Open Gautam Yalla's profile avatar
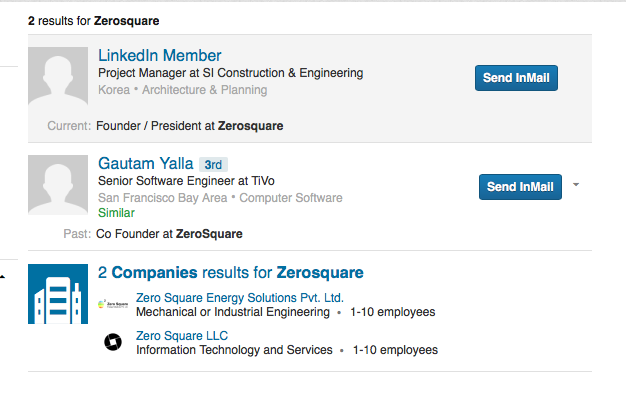Viewport: 626px width, 394px height. click(x=58, y=185)
